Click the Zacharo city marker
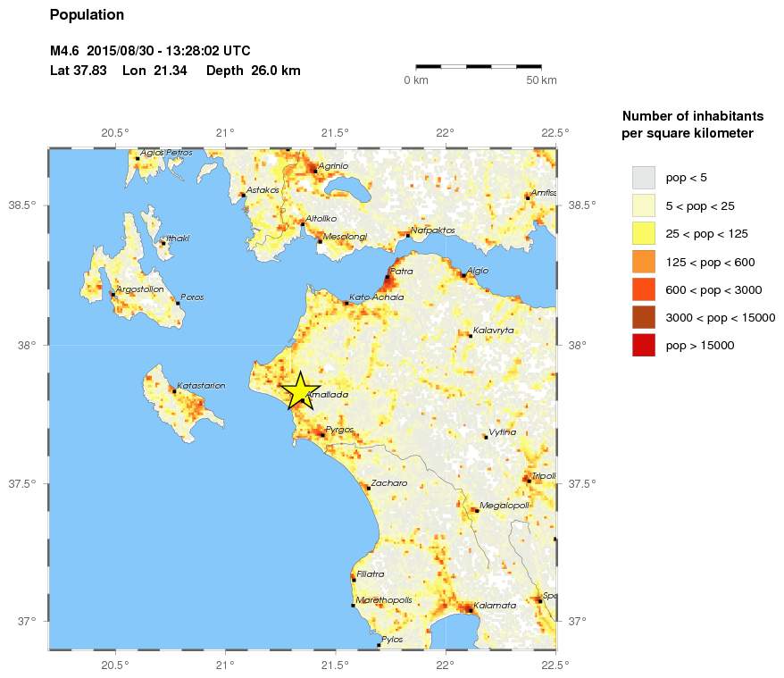The image size is (784, 678). [x=368, y=488]
